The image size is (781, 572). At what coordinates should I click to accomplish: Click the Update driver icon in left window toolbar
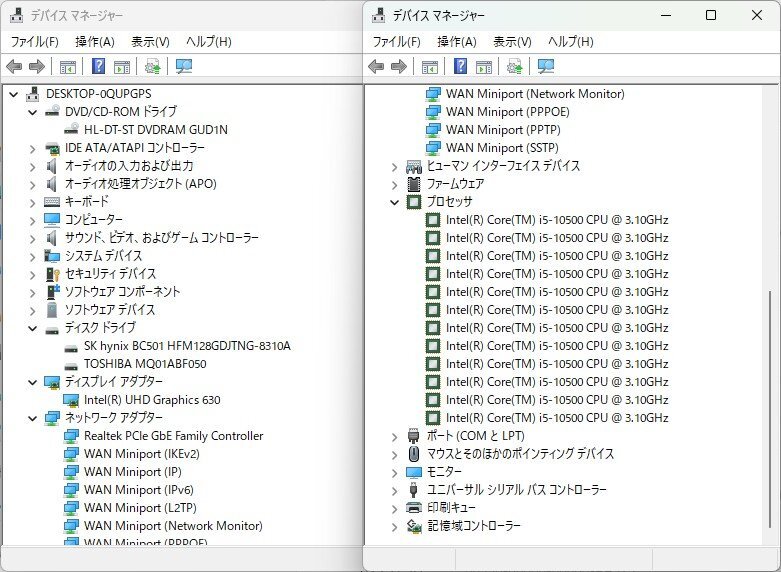[x=152, y=66]
